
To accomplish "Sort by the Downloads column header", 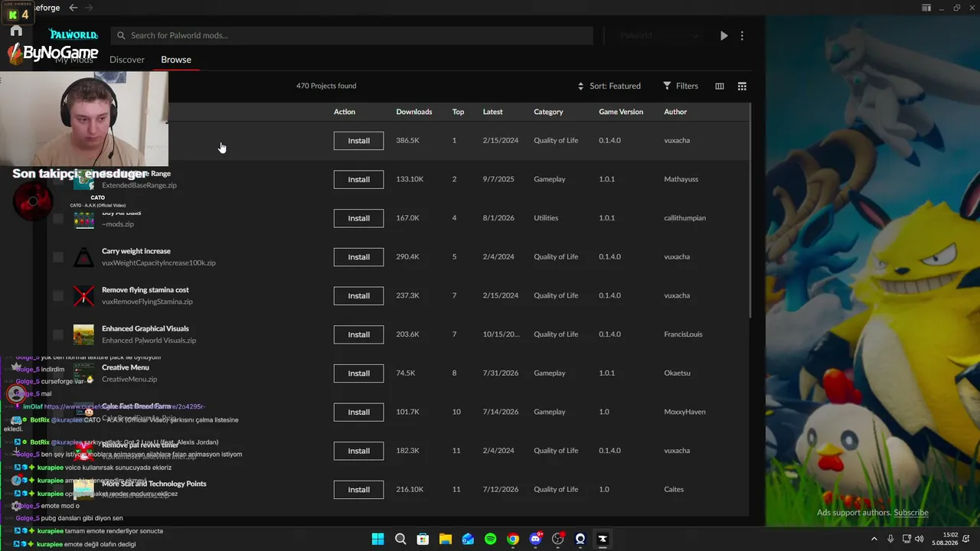I will tap(414, 112).
